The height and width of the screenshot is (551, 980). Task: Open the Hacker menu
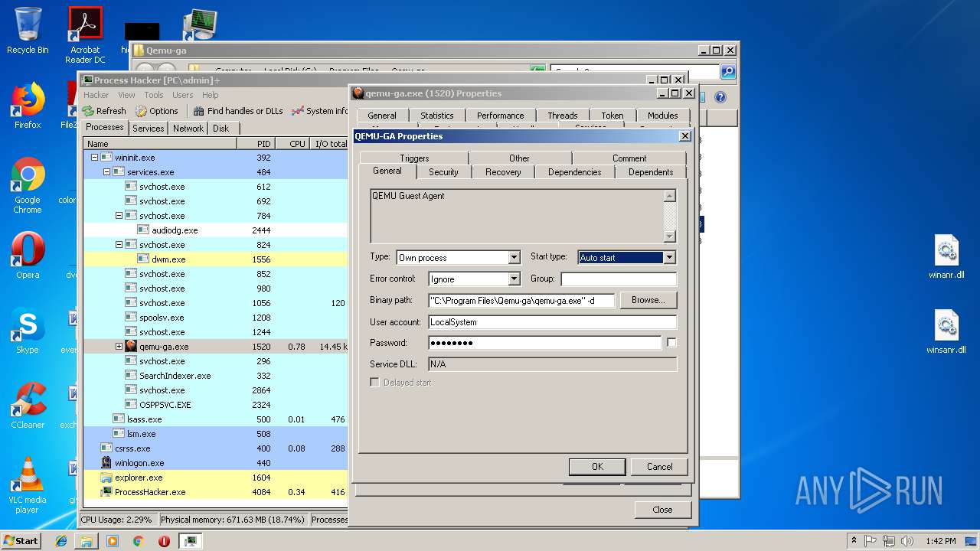pyautogui.click(x=96, y=95)
